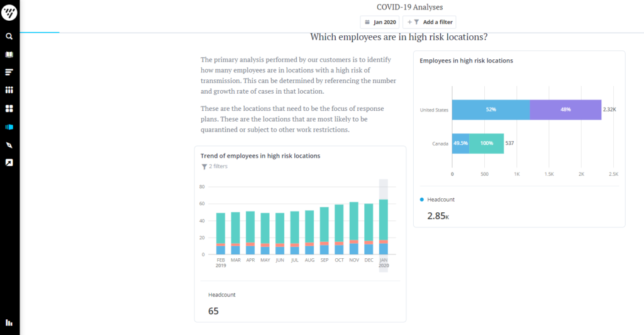Screen dimensions: 644x335
Task: Click the Canada 100% teal bar segment
Action: 486,144
